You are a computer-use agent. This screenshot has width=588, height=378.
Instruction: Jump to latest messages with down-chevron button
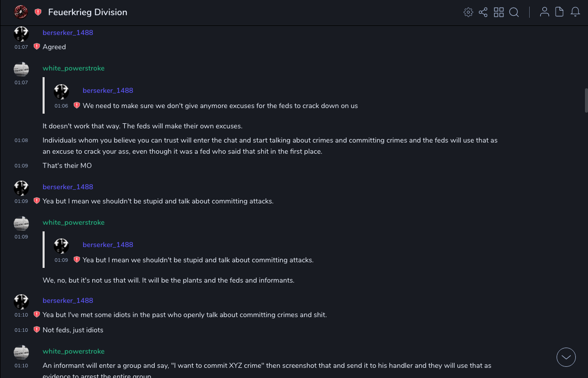point(566,357)
